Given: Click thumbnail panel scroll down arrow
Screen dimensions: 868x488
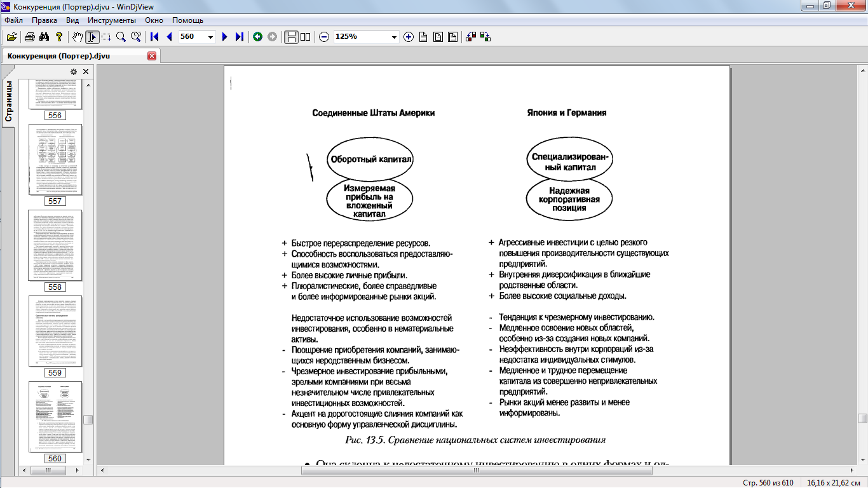Looking at the screenshot, I should click(89, 461).
